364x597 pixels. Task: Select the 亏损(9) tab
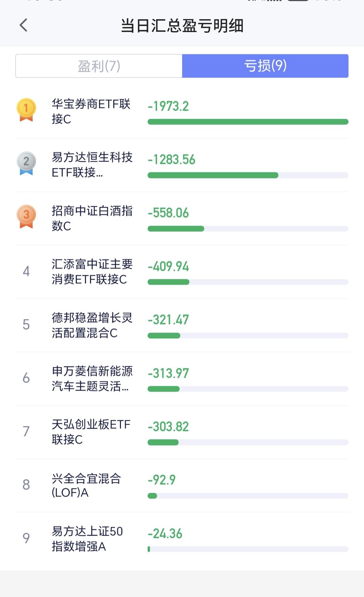click(265, 66)
